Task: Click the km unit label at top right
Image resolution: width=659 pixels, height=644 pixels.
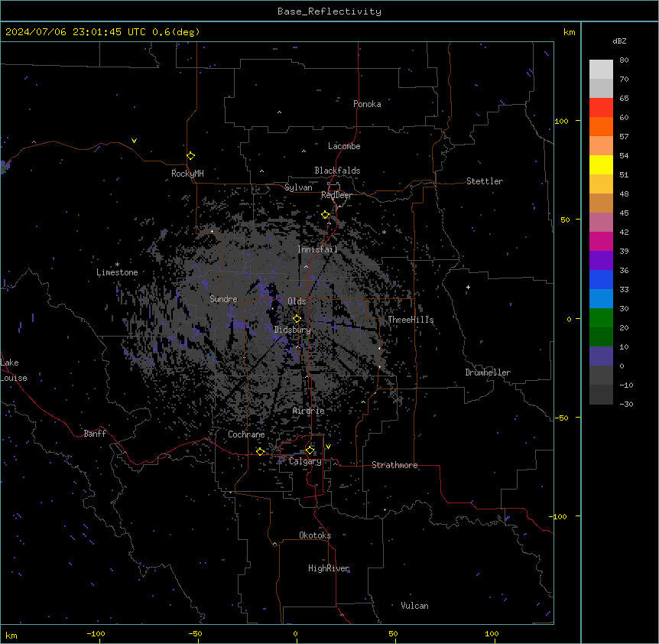Action: (569, 32)
